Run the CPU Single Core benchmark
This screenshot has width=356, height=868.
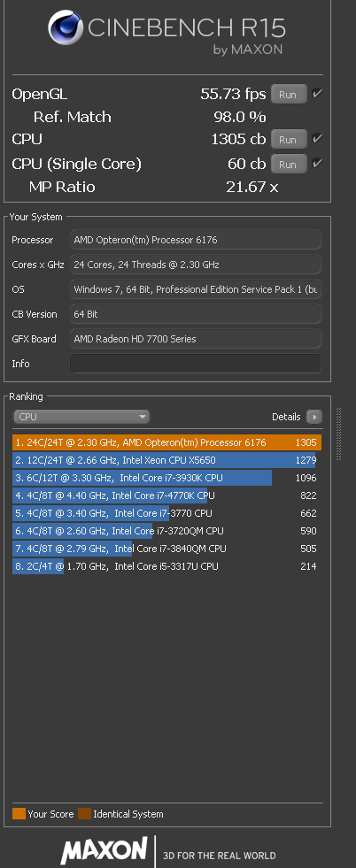pos(288,165)
